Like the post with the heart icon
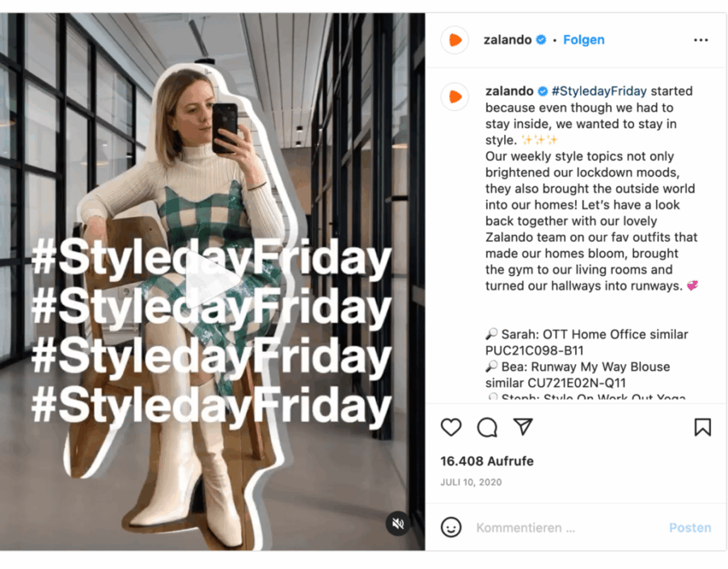Screen dimensions: 728x569 (451, 427)
